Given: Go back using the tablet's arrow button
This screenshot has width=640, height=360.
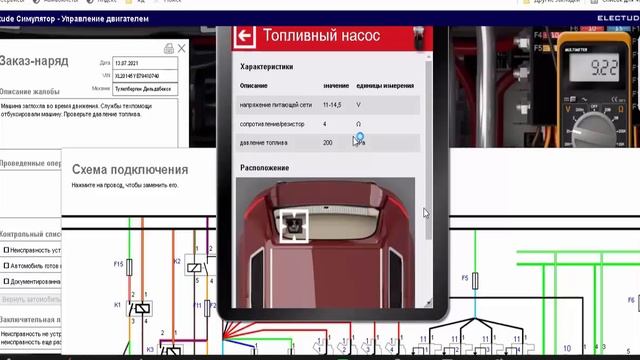Looking at the screenshot, I should (244, 36).
